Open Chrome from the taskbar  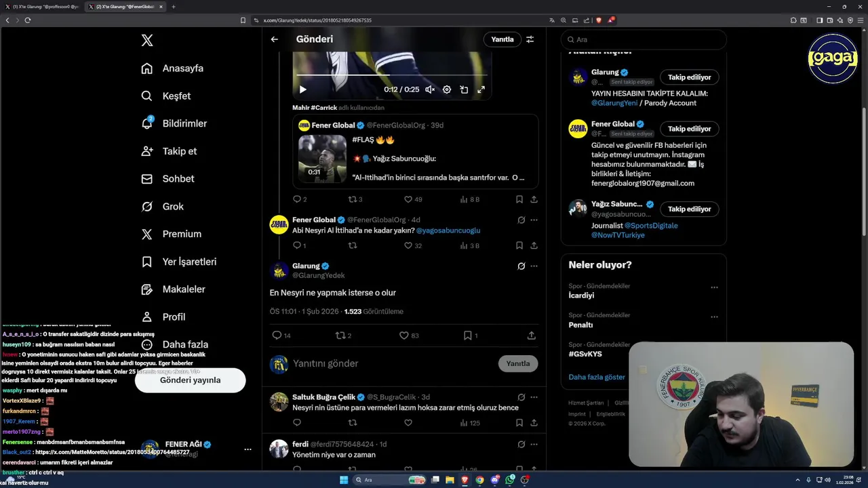click(x=479, y=480)
